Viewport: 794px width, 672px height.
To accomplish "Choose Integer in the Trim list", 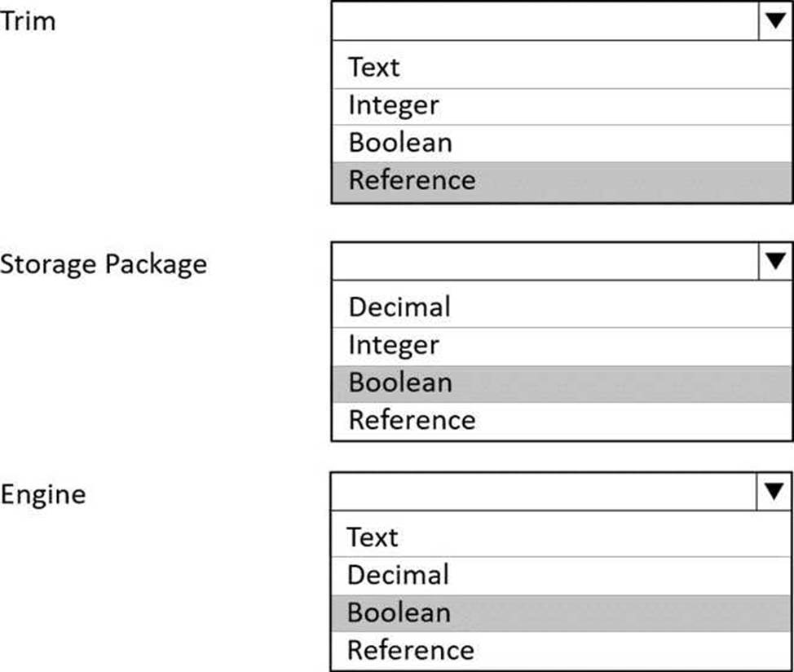I will tap(394, 105).
